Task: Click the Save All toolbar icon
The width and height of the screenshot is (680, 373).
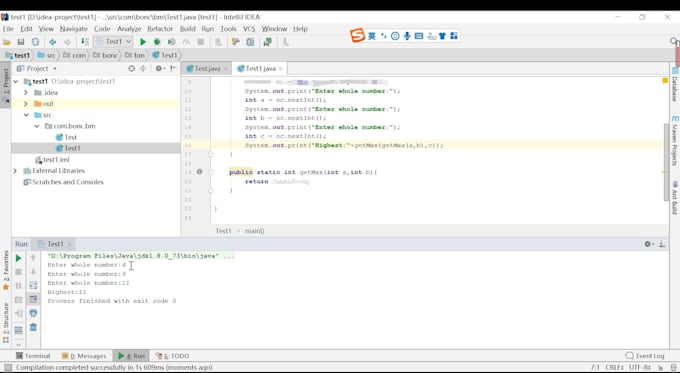Action: coord(21,42)
